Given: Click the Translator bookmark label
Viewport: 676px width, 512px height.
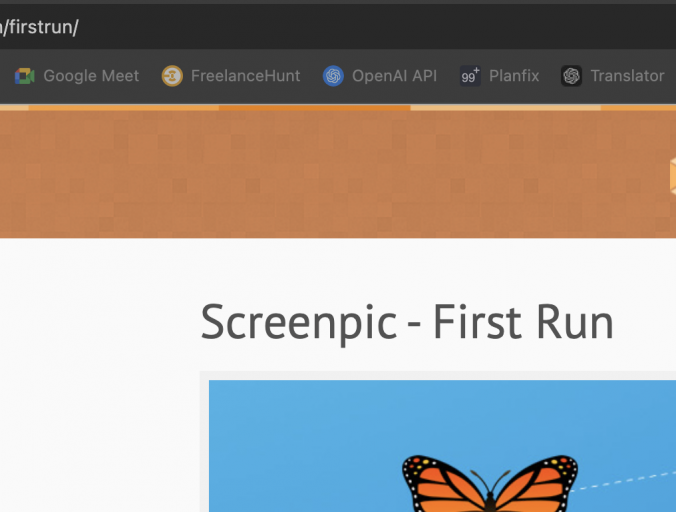Looking at the screenshot, I should 627,76.
